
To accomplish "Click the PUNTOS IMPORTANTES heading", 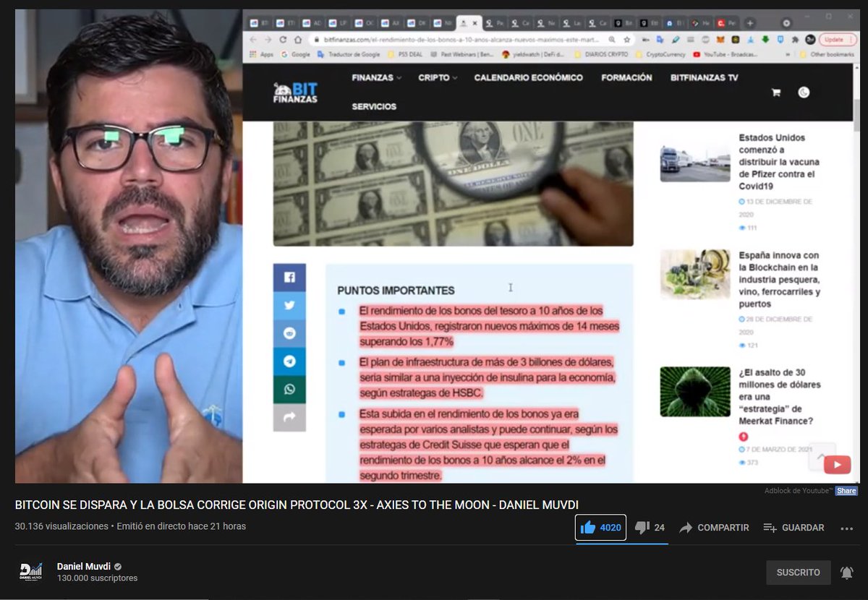I will click(x=396, y=291).
